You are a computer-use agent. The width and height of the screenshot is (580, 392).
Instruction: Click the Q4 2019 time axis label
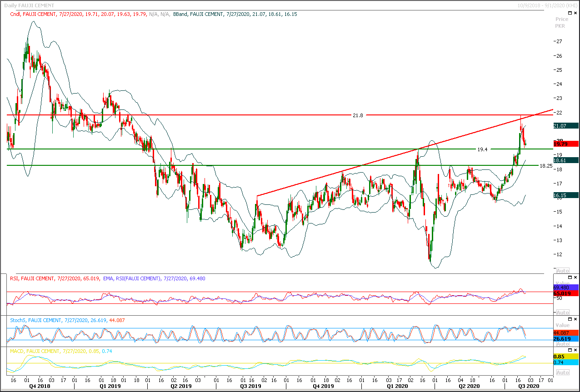click(x=324, y=386)
